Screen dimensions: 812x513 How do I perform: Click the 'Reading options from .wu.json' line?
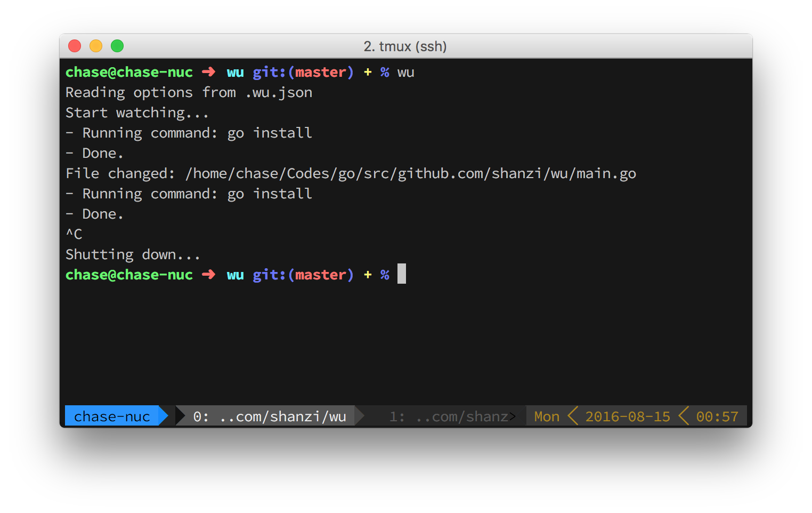(189, 93)
